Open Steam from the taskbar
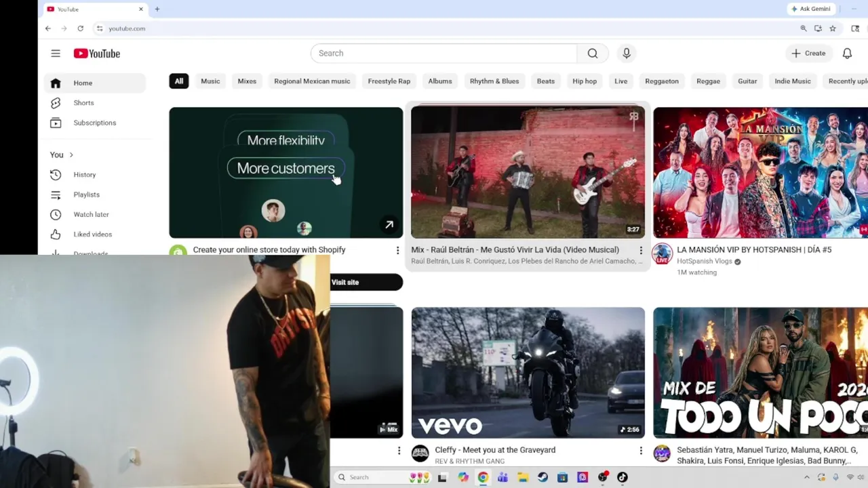Image resolution: width=868 pixels, height=488 pixels. [x=542, y=477]
